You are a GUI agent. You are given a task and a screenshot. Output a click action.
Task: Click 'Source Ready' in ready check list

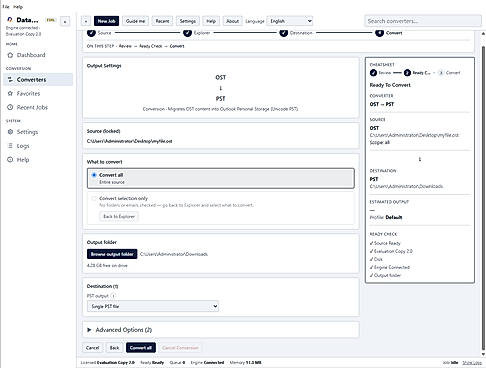[x=385, y=243]
